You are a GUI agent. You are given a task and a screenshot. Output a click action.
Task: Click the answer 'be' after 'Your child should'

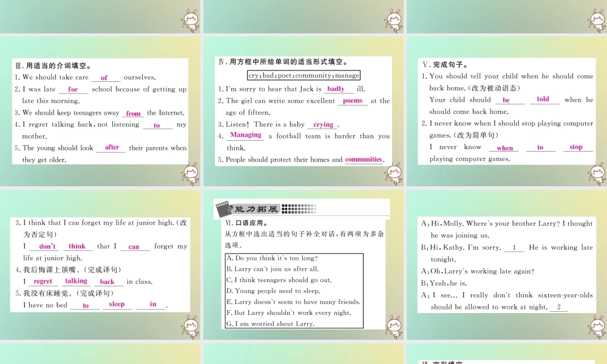[506, 100]
